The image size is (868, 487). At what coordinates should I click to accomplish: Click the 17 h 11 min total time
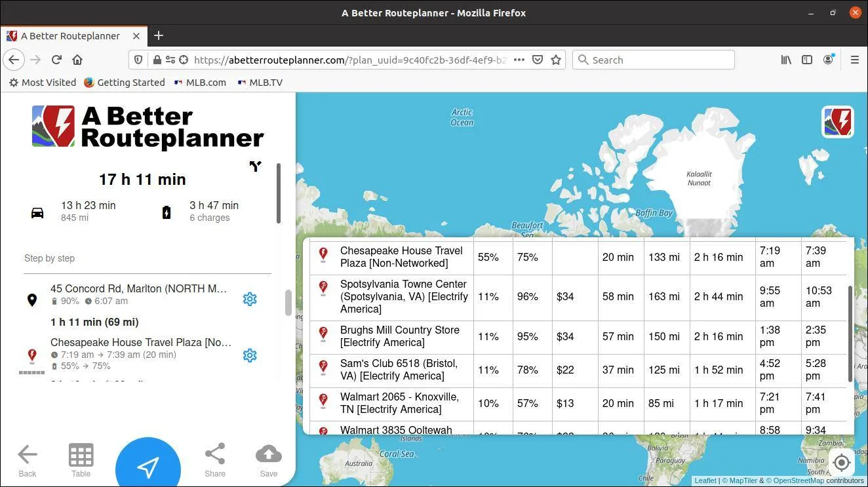(142, 180)
